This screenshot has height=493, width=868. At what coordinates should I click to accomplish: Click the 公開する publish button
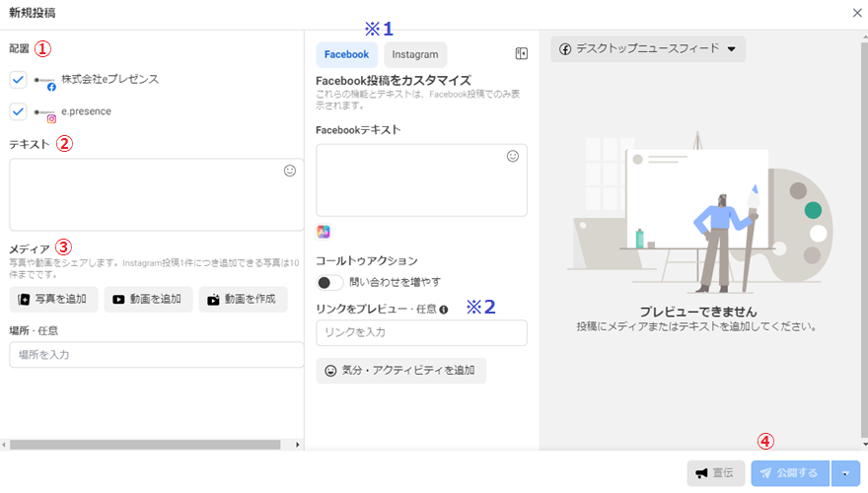point(790,473)
